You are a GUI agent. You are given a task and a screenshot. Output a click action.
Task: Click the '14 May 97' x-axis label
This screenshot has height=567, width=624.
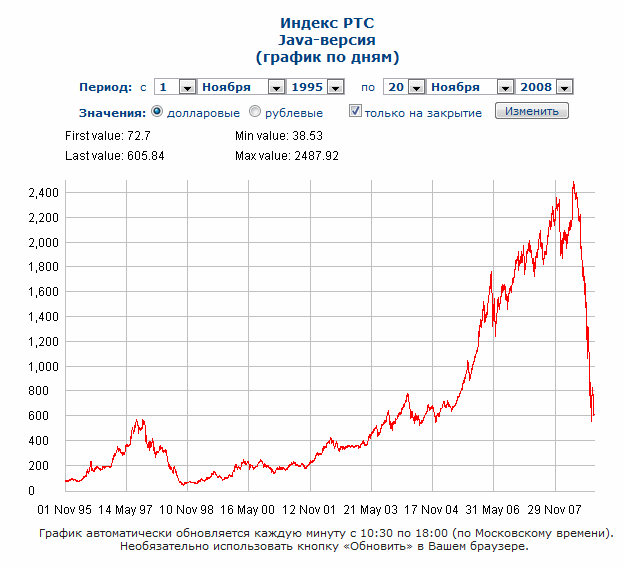point(125,510)
